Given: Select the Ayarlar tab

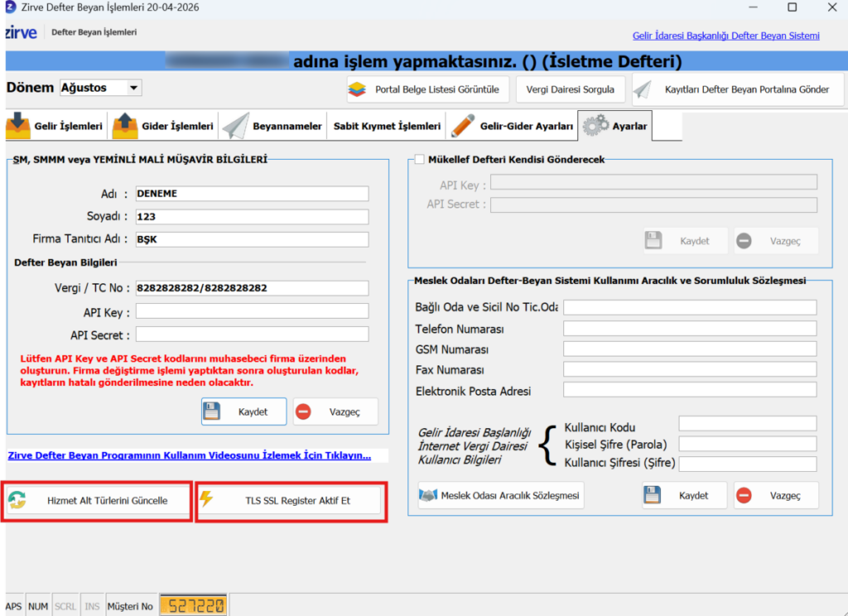Looking at the screenshot, I should [615, 126].
